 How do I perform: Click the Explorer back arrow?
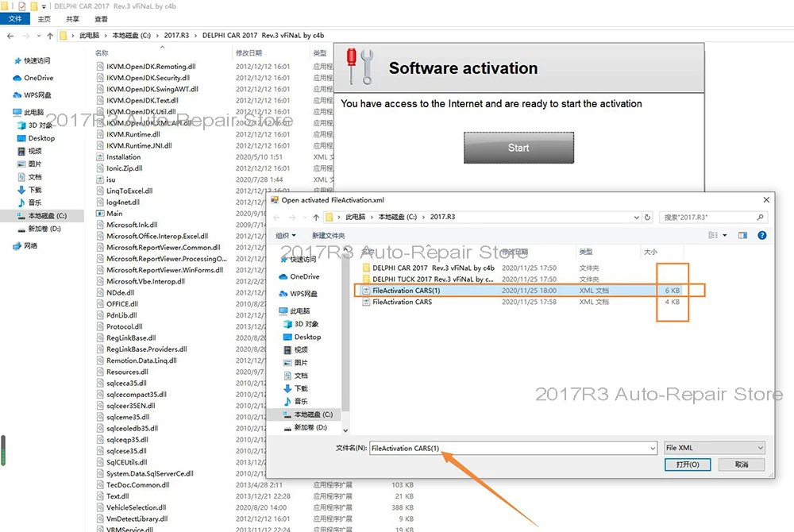coord(10,36)
